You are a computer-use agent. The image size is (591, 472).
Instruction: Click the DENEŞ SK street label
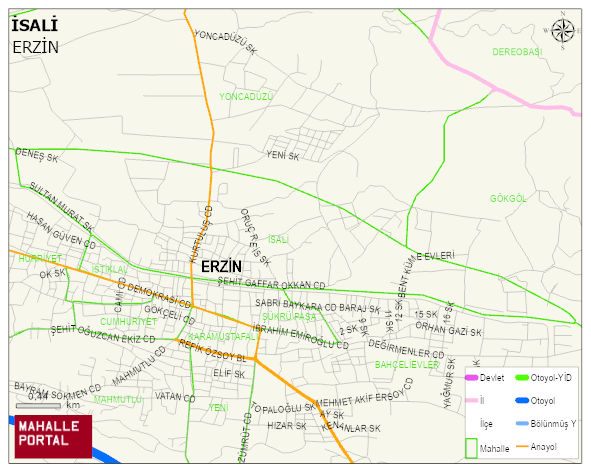tap(37, 155)
